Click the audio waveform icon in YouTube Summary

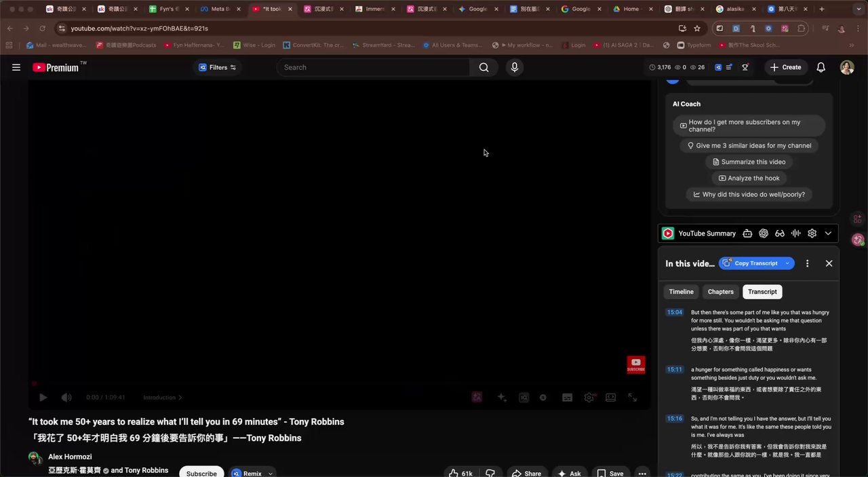pyautogui.click(x=796, y=233)
